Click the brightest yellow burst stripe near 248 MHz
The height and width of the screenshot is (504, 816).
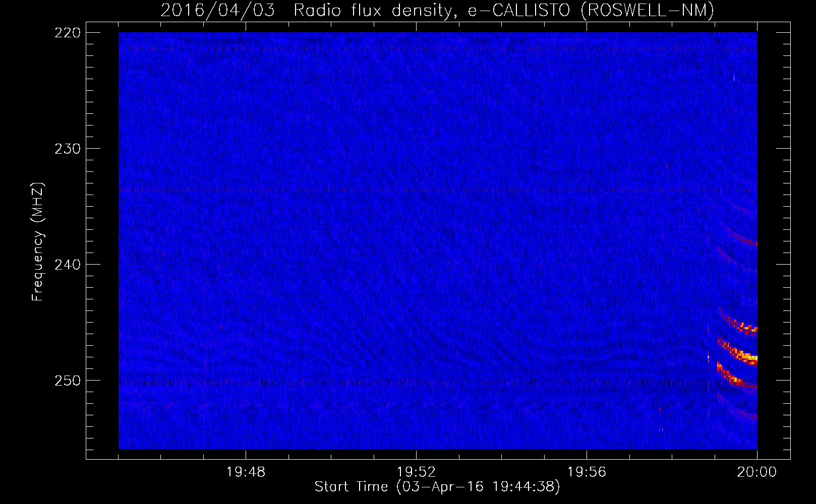(741, 355)
